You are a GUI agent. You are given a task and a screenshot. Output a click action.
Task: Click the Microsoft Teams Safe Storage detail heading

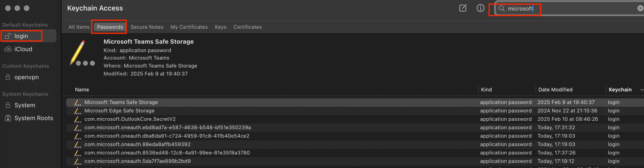click(148, 42)
